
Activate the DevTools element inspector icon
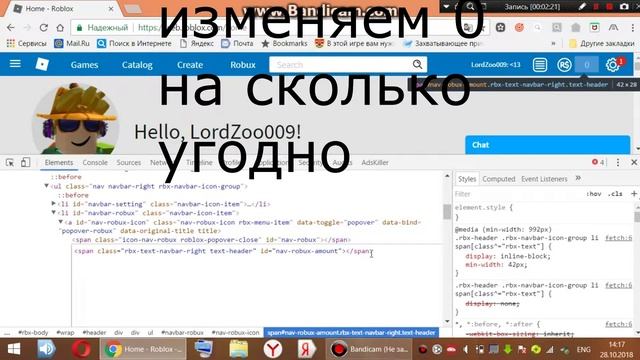10,162
